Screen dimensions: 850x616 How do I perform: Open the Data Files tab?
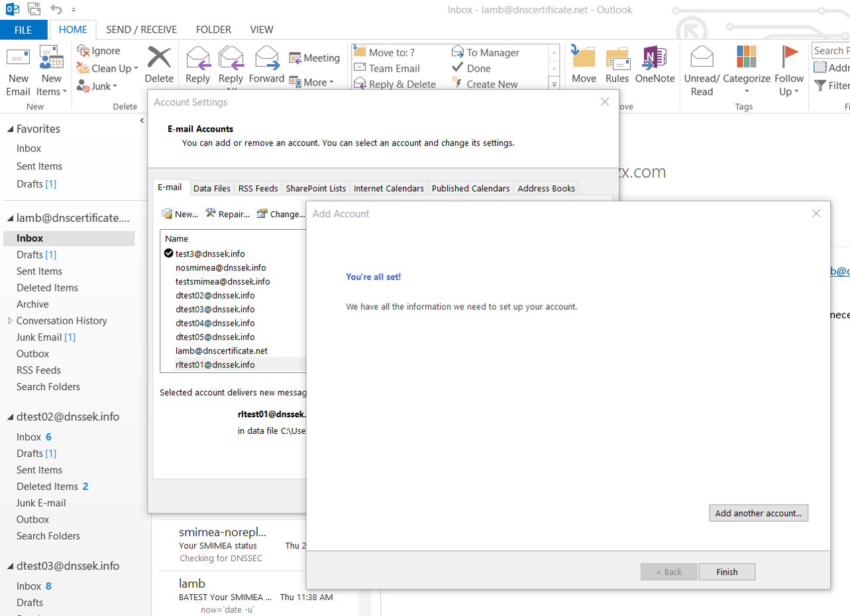tap(212, 188)
